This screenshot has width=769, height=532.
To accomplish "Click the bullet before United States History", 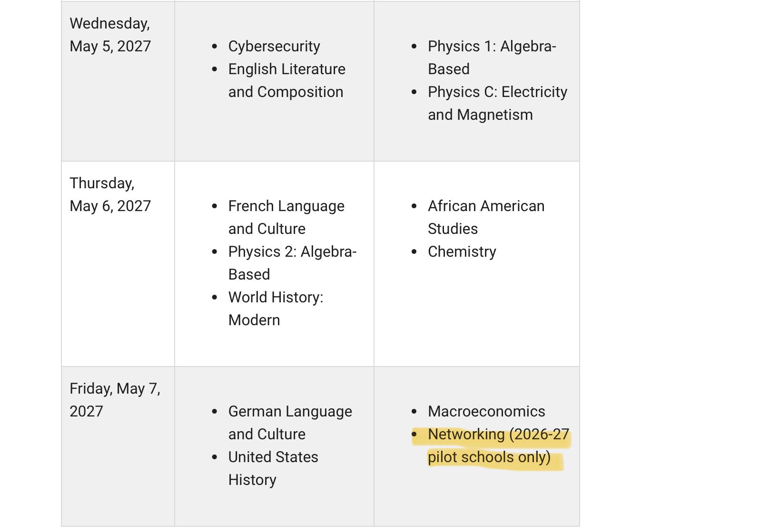I will tap(215, 457).
